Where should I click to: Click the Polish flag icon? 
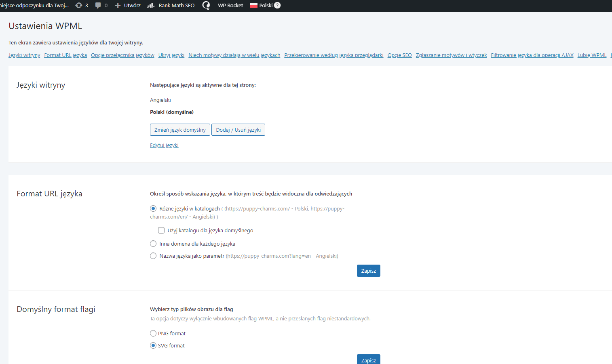coord(254,6)
